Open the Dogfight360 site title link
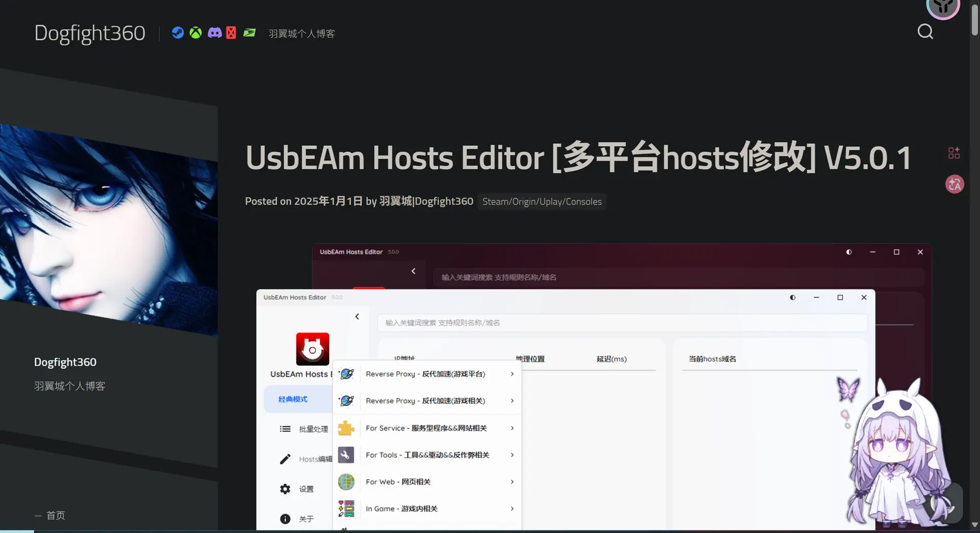The image size is (980, 533). pos(90,33)
